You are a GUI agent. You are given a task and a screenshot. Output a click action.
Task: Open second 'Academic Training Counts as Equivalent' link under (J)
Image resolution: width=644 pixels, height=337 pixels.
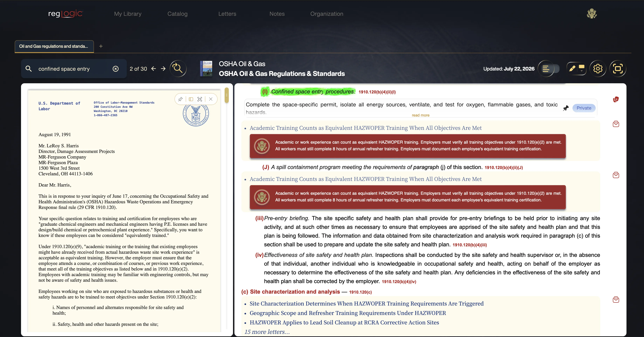point(365,179)
